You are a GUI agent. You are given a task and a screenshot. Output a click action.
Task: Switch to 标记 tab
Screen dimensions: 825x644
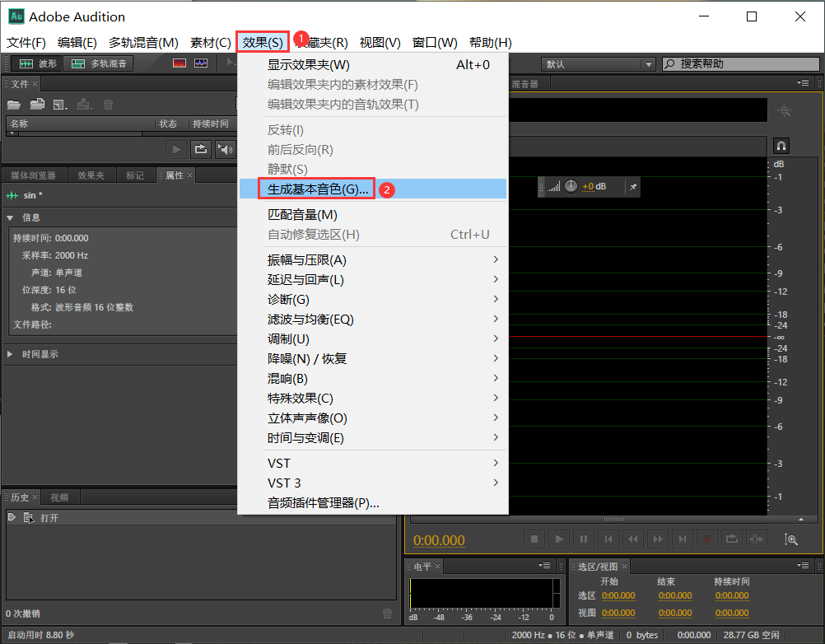(135, 175)
